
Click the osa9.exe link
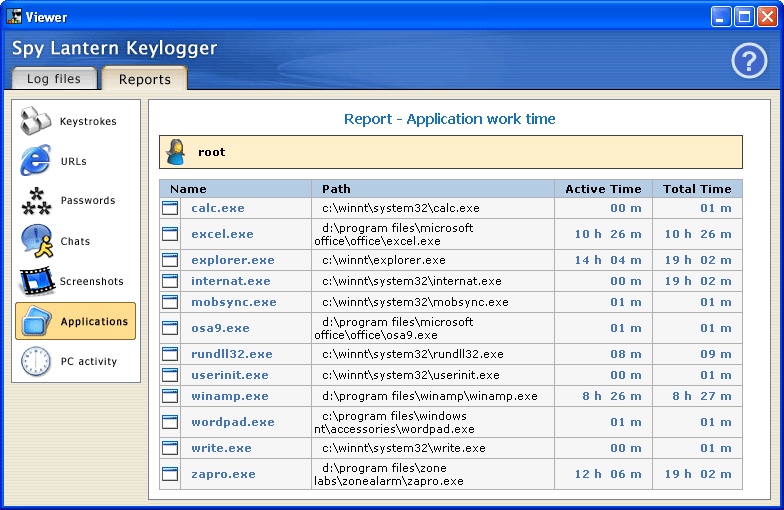click(220, 328)
